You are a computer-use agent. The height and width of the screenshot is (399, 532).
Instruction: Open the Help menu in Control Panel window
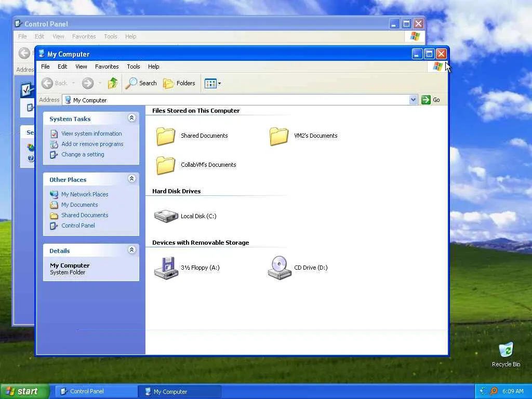[x=130, y=36]
